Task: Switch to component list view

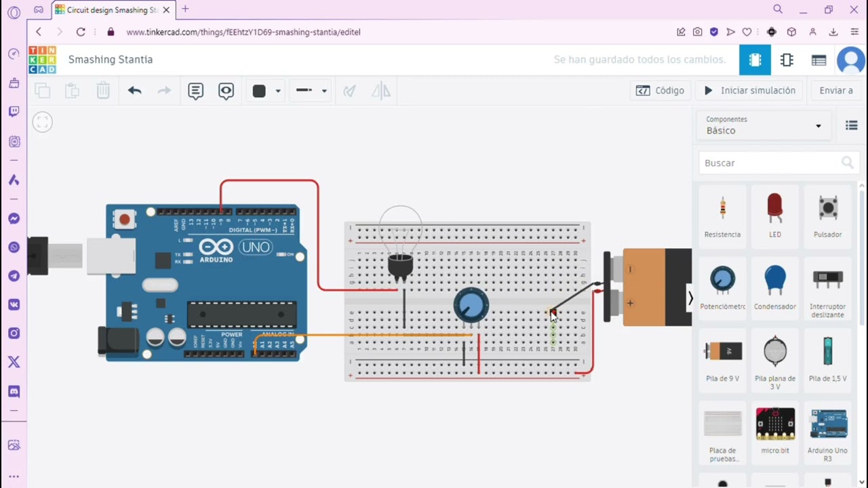Action: [x=818, y=60]
